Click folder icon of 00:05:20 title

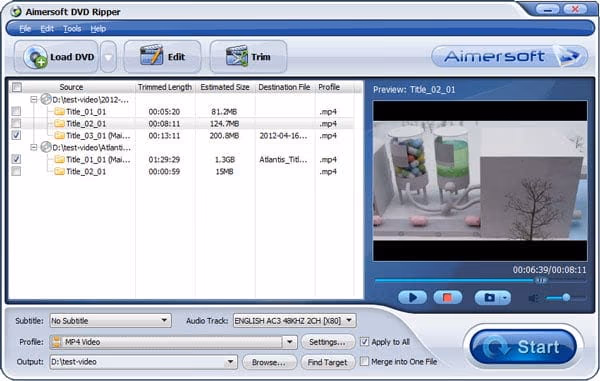59,112
